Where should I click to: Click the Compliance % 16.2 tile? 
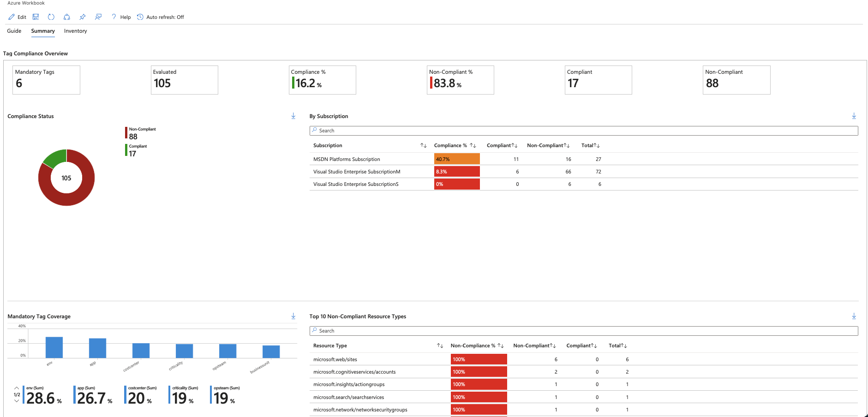(x=322, y=80)
